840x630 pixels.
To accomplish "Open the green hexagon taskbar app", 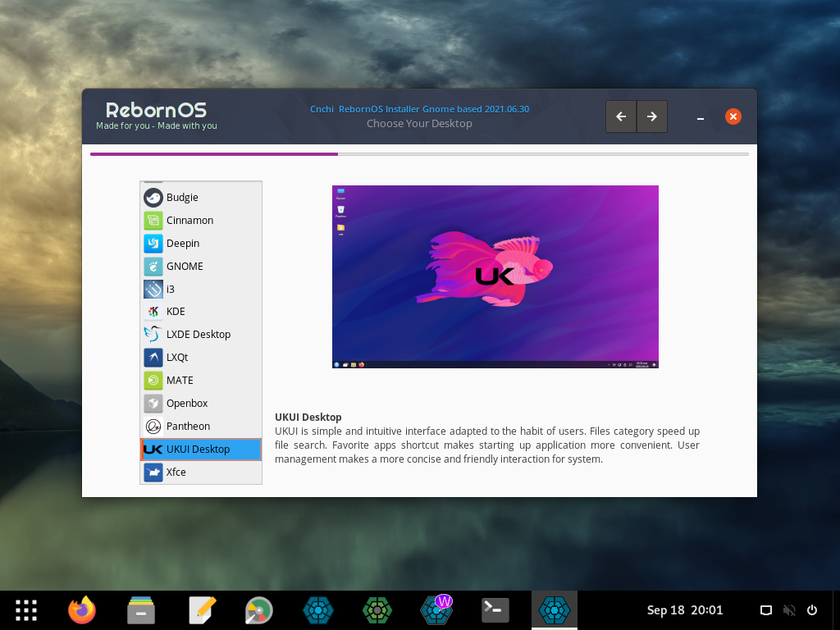I will pyautogui.click(x=377, y=610).
